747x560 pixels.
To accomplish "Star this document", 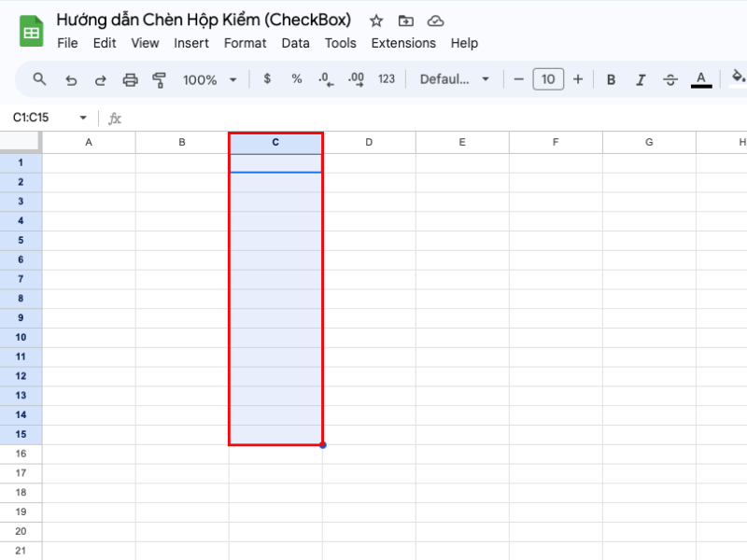I will (x=376, y=21).
